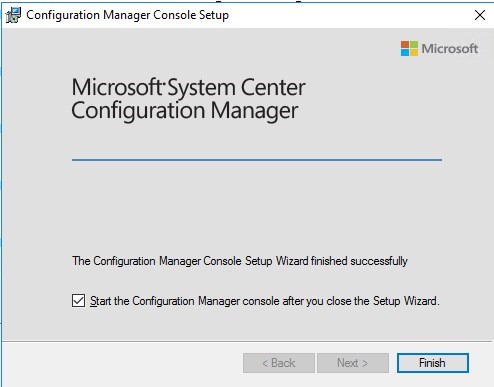Close the Configuration Manager Console Setup window
494x387 pixels.
[x=480, y=15]
